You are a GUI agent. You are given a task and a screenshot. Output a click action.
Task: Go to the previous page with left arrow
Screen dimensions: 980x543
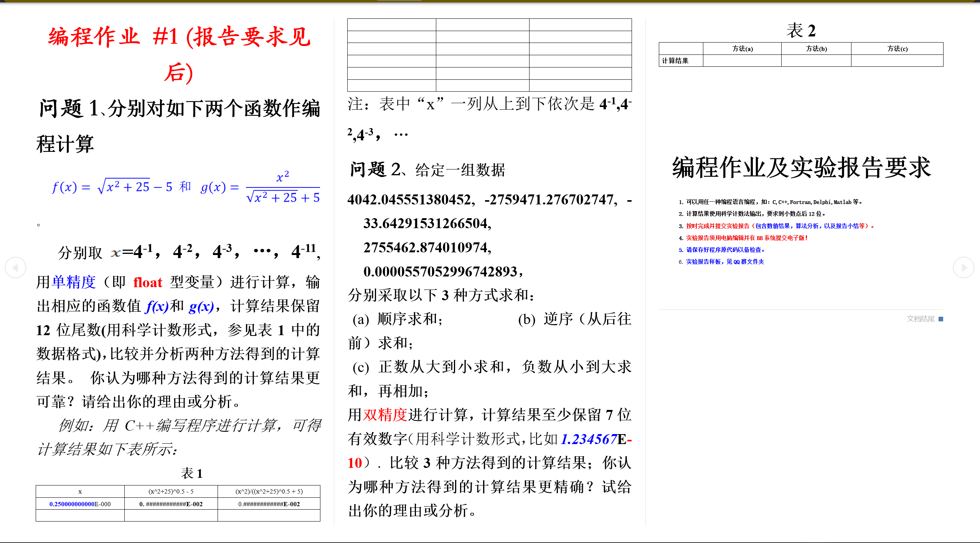(15, 267)
